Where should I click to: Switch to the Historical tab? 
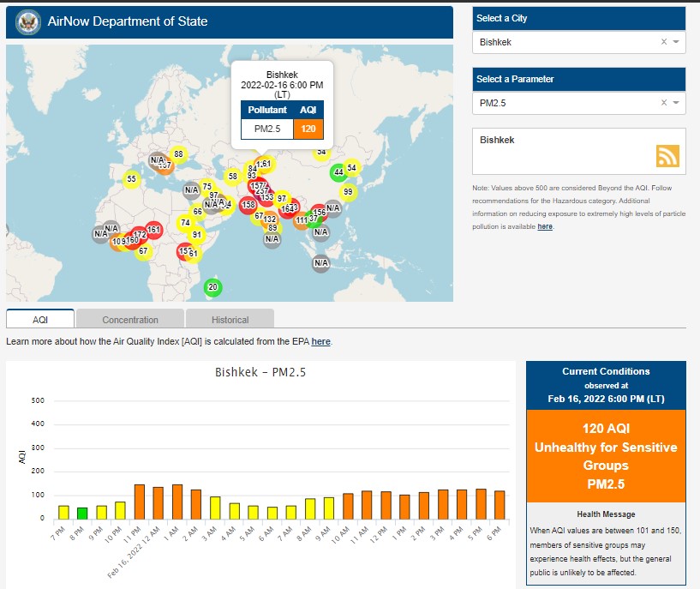click(x=230, y=320)
